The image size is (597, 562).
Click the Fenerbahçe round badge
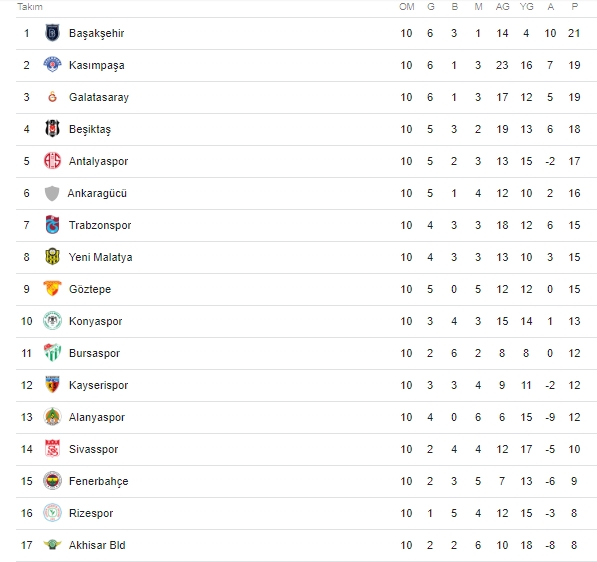(52, 481)
